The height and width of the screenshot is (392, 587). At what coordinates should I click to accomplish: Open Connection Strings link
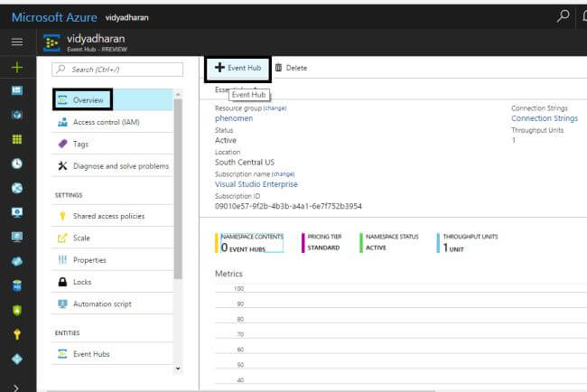[x=545, y=118]
